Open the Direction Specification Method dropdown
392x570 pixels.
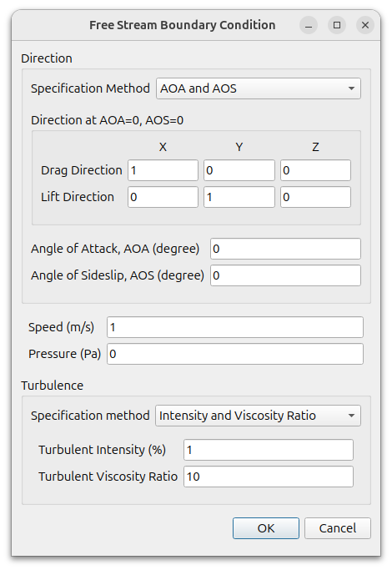(x=259, y=88)
